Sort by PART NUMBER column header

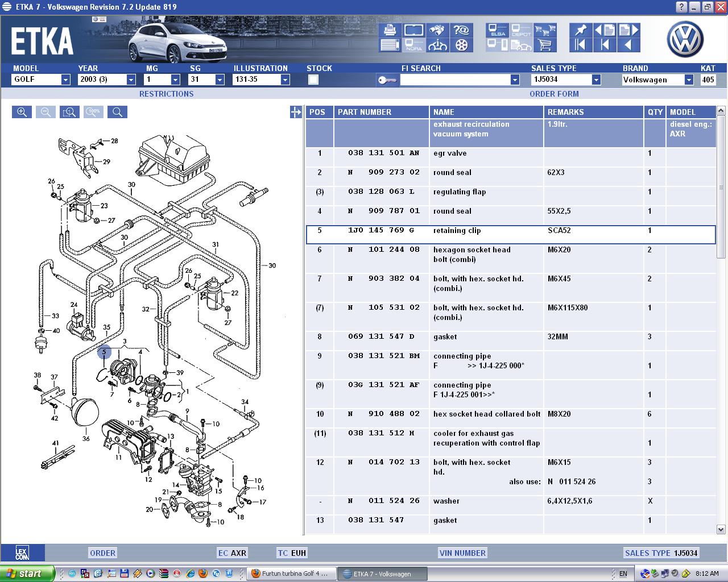pyautogui.click(x=381, y=112)
